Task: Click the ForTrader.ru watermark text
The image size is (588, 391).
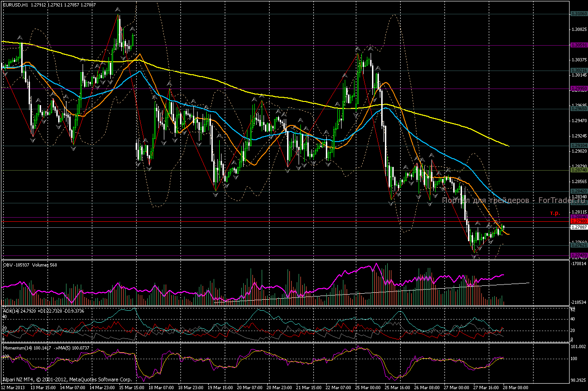Action: coord(513,201)
